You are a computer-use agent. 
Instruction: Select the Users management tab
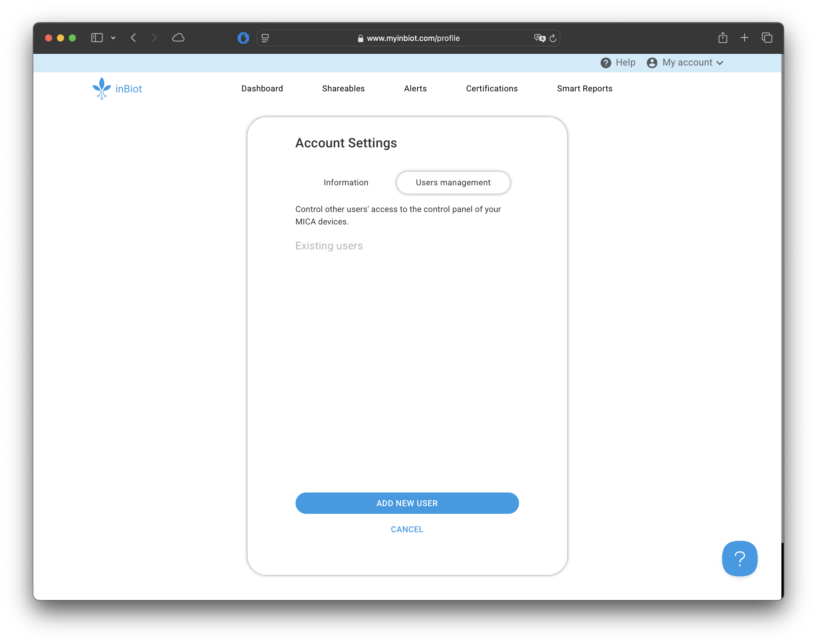(453, 182)
